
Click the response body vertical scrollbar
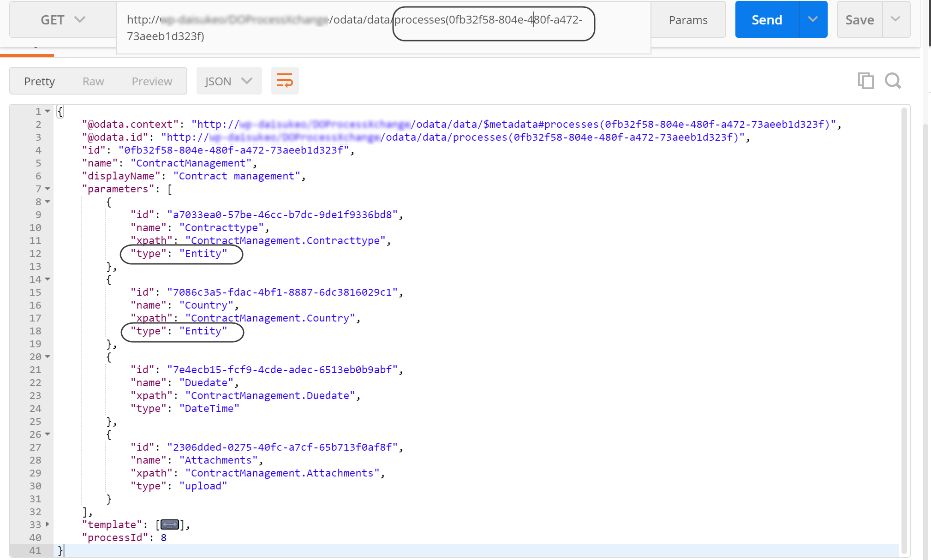[x=904, y=330]
